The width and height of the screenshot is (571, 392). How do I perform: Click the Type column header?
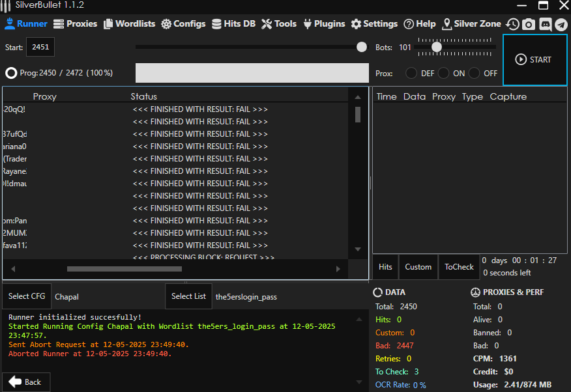(x=473, y=96)
